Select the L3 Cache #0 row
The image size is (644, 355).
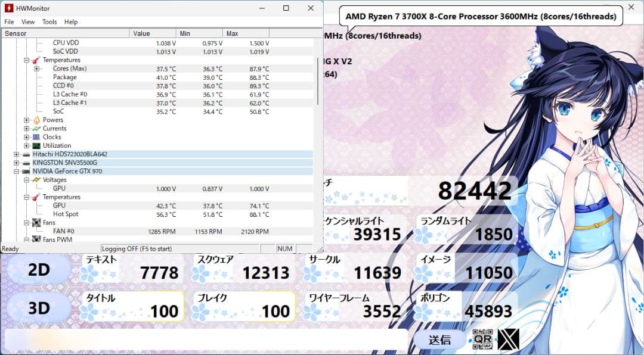coord(157,94)
